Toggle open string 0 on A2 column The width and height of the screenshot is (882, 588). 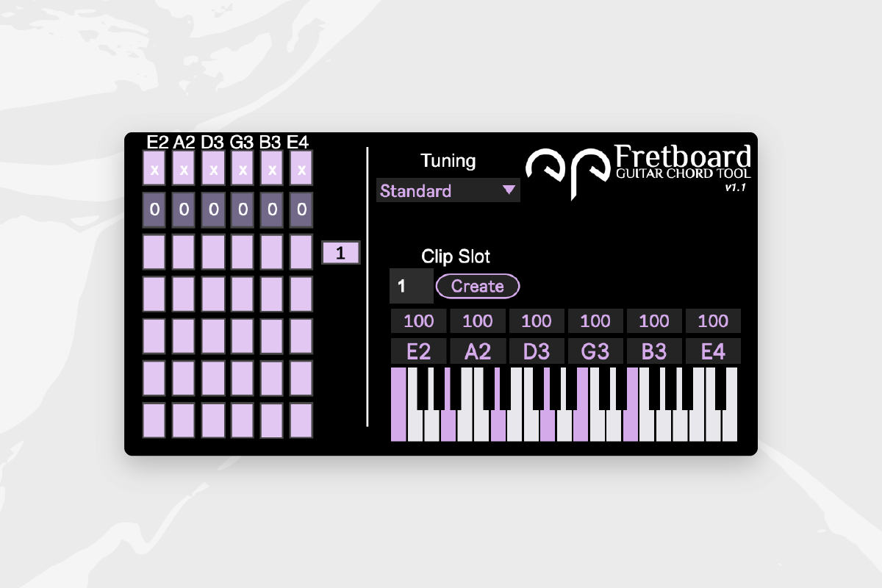184,210
